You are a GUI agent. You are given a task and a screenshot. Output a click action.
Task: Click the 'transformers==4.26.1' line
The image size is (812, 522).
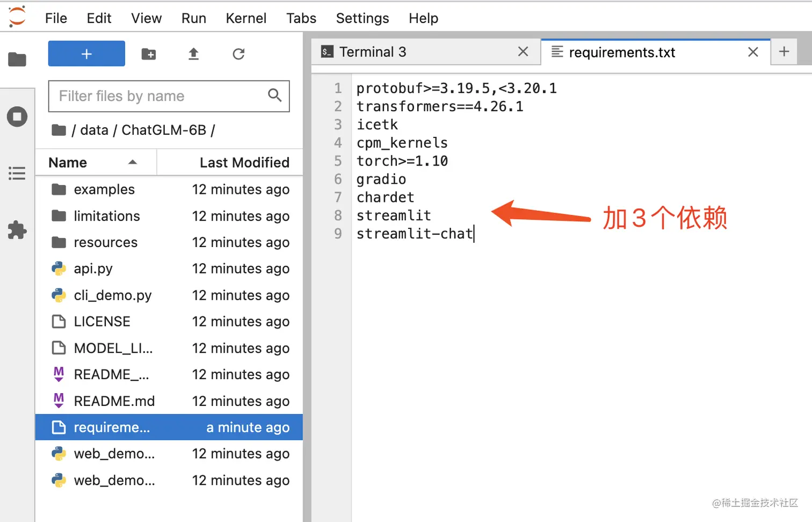[x=440, y=106]
